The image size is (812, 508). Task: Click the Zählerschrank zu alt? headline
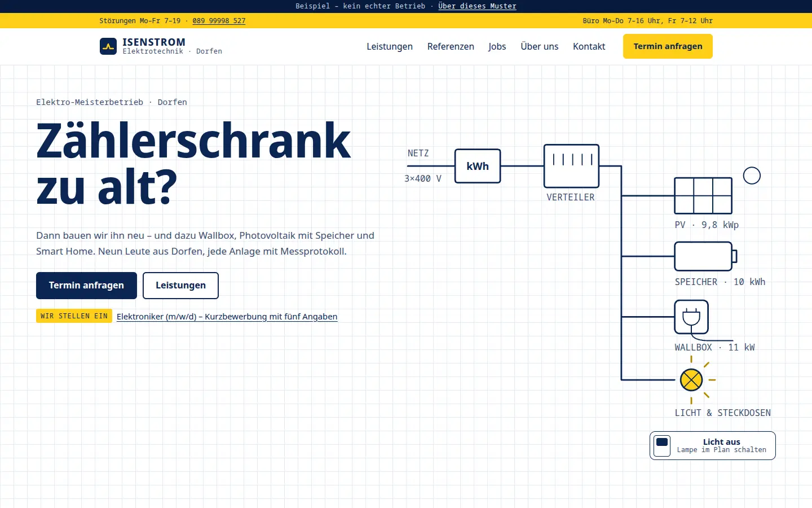pyautogui.click(x=193, y=164)
